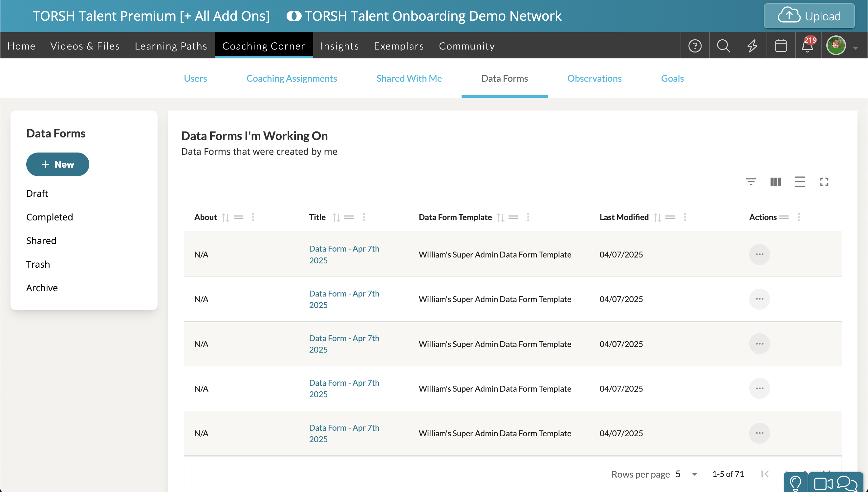
Task: Click the New data form button
Action: (x=58, y=164)
